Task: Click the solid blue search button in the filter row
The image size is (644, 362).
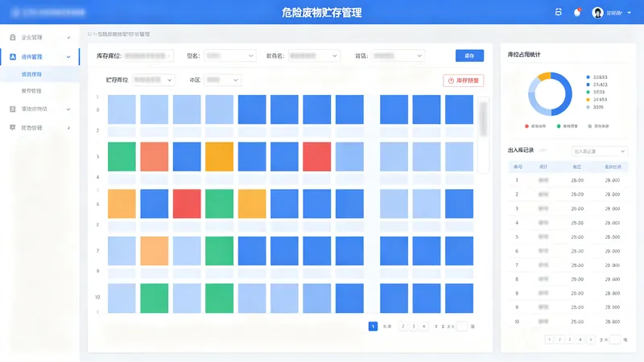Action: (469, 56)
